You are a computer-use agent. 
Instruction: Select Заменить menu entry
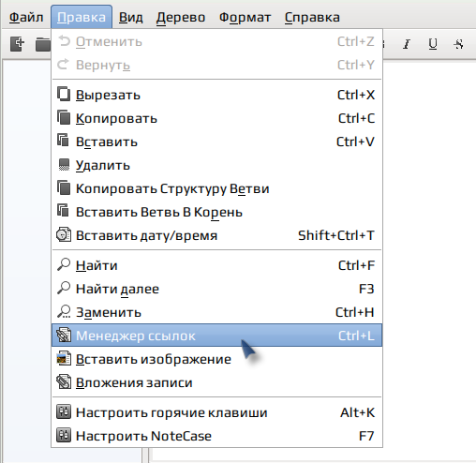click(x=216, y=312)
